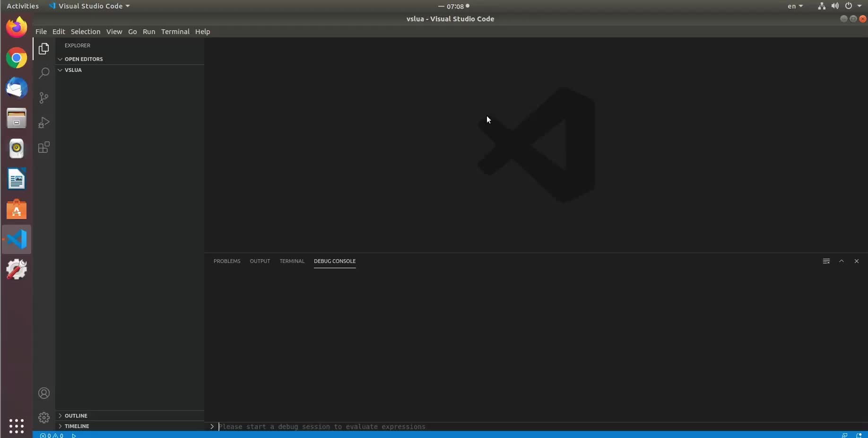Open LibreOffice Writer from the dock
The width and height of the screenshot is (868, 438).
[x=17, y=179]
